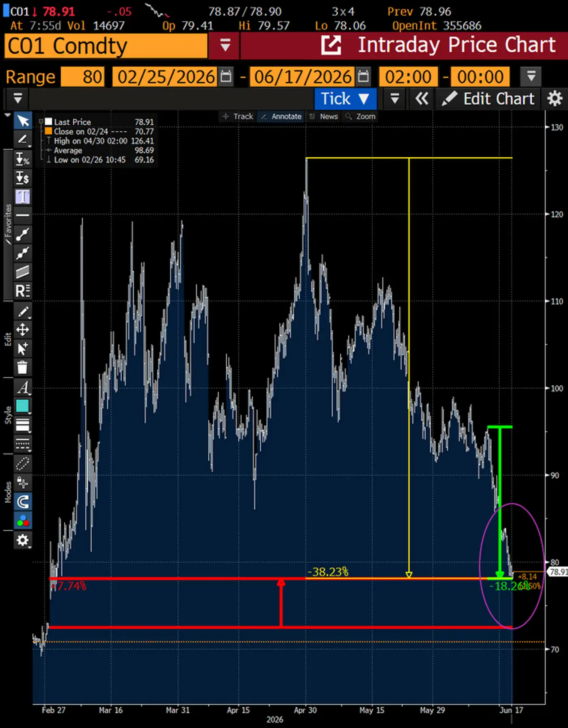Click the Low on 02/26 legend row

pyautogui.click(x=99, y=160)
